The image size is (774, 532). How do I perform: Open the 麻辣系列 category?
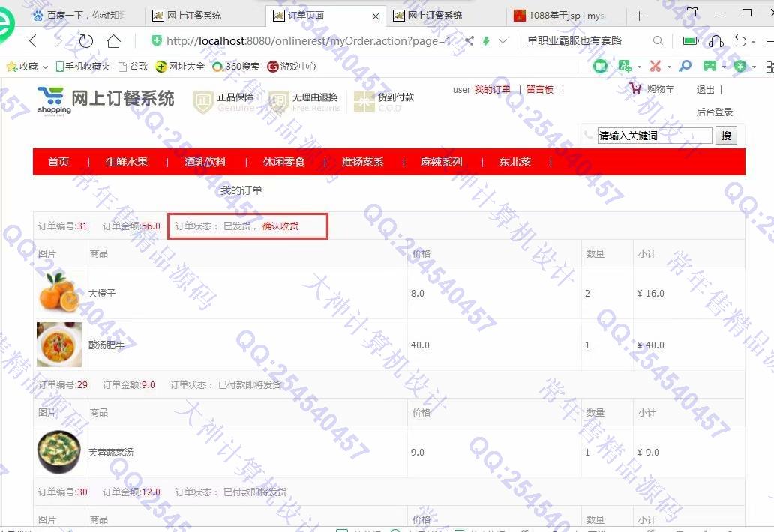(441, 162)
